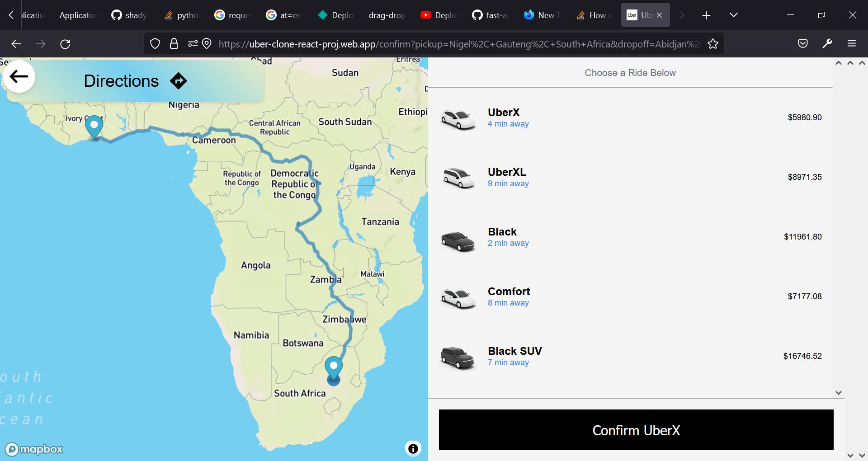
Task: Select the Comfort car image
Action: pos(458,298)
